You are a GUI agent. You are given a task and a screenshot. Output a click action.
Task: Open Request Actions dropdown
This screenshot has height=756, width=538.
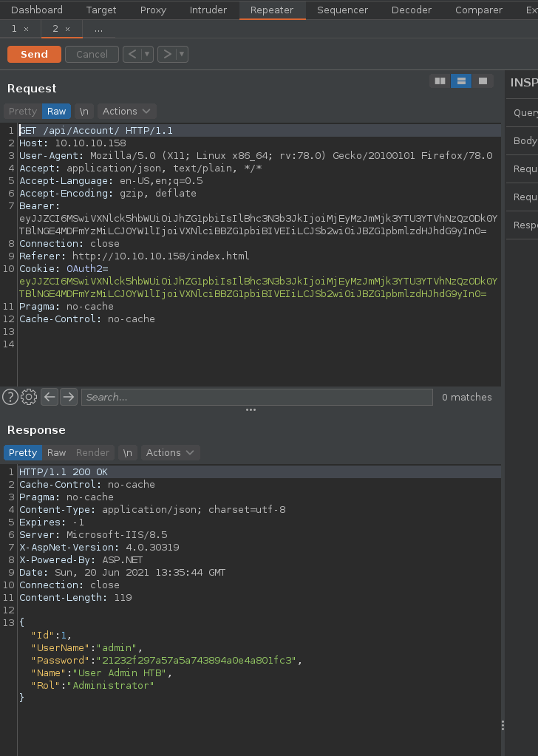click(x=127, y=112)
